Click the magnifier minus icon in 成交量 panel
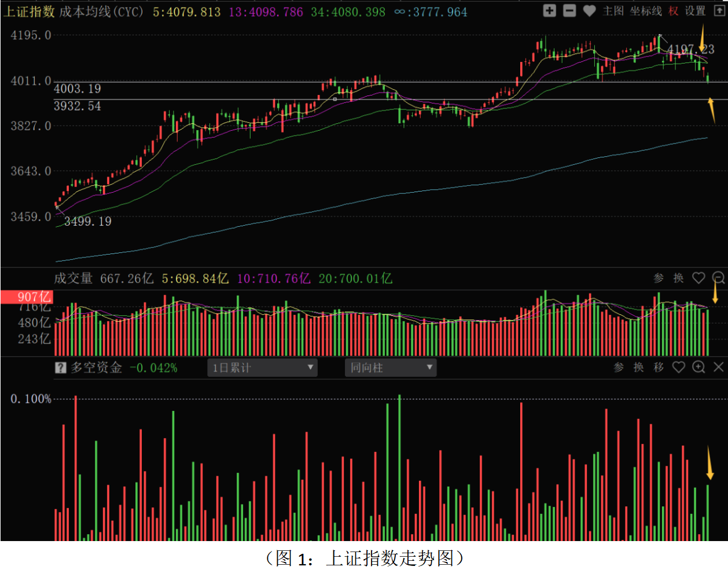The width and height of the screenshot is (728, 570). pyautogui.click(x=718, y=278)
